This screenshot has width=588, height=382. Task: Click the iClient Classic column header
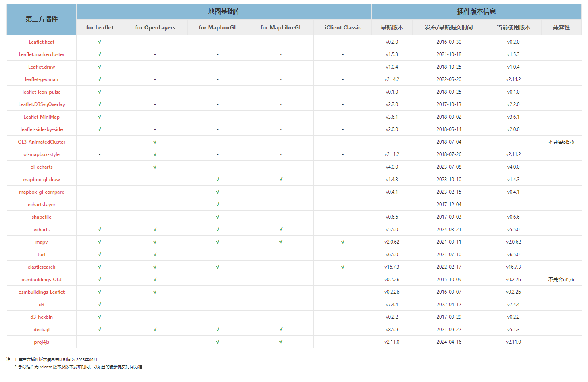[343, 27]
